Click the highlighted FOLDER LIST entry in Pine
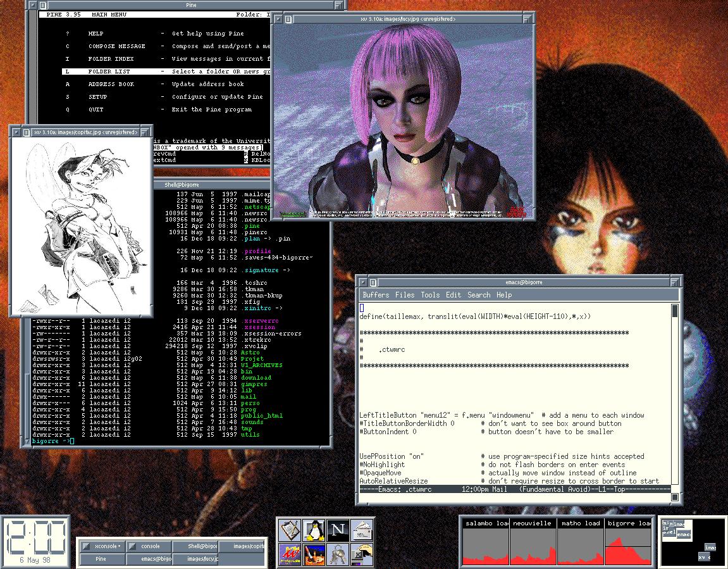 click(x=166, y=72)
